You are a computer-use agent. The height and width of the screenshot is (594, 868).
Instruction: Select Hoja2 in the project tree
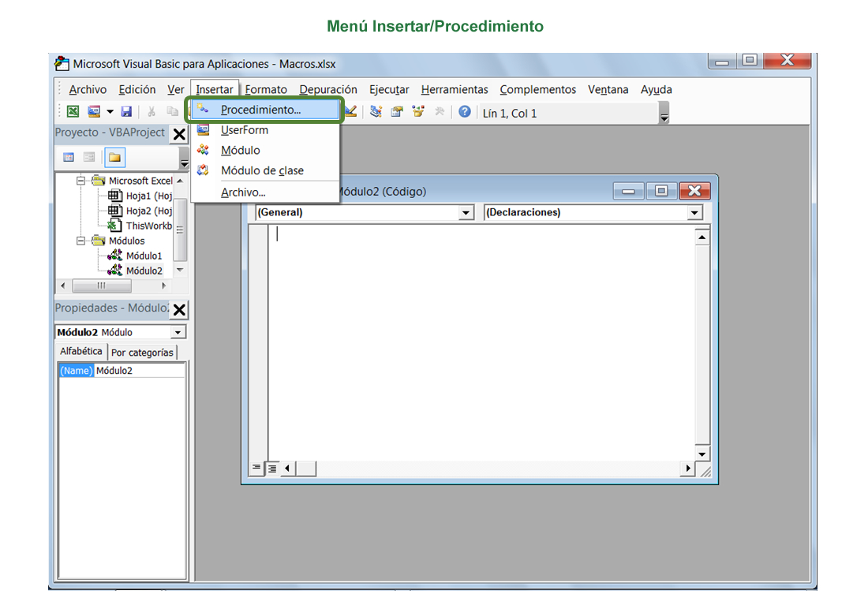click(149, 211)
